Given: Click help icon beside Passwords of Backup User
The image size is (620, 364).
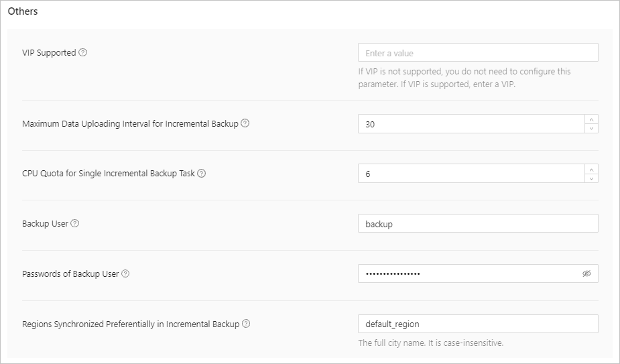Looking at the screenshot, I should 125,274.
